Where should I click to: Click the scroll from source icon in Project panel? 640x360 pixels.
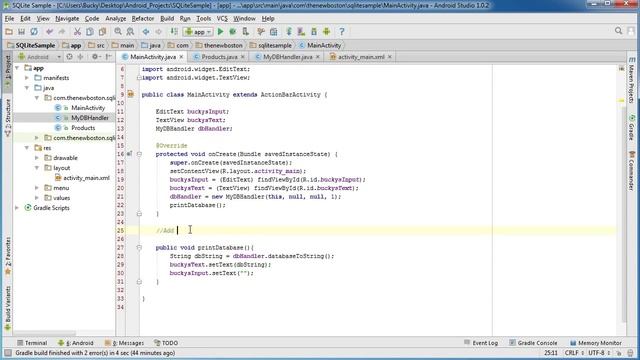click(69, 57)
